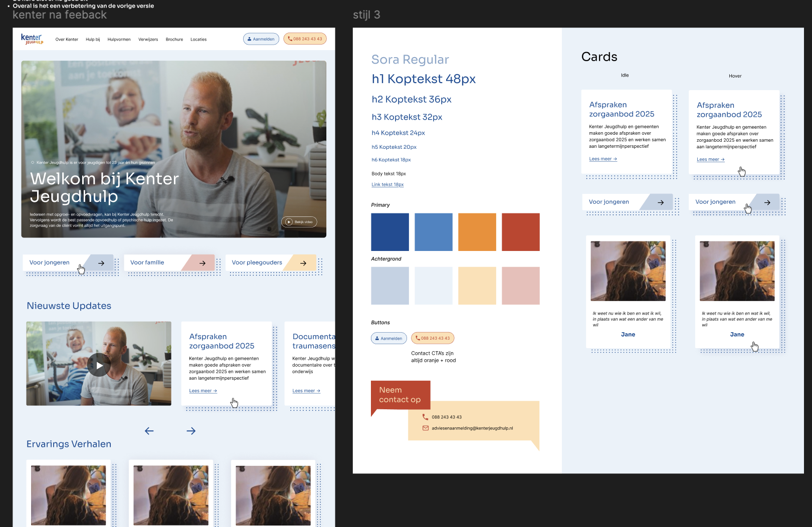Go to previous slide with the left carousel arrow
Image resolution: width=812 pixels, height=527 pixels.
(x=149, y=431)
